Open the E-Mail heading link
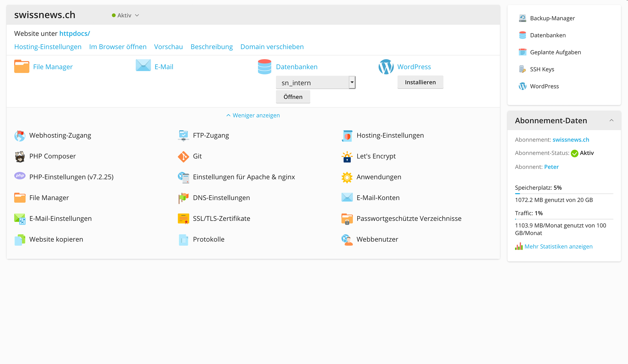The width and height of the screenshot is (628, 364). 164,67
